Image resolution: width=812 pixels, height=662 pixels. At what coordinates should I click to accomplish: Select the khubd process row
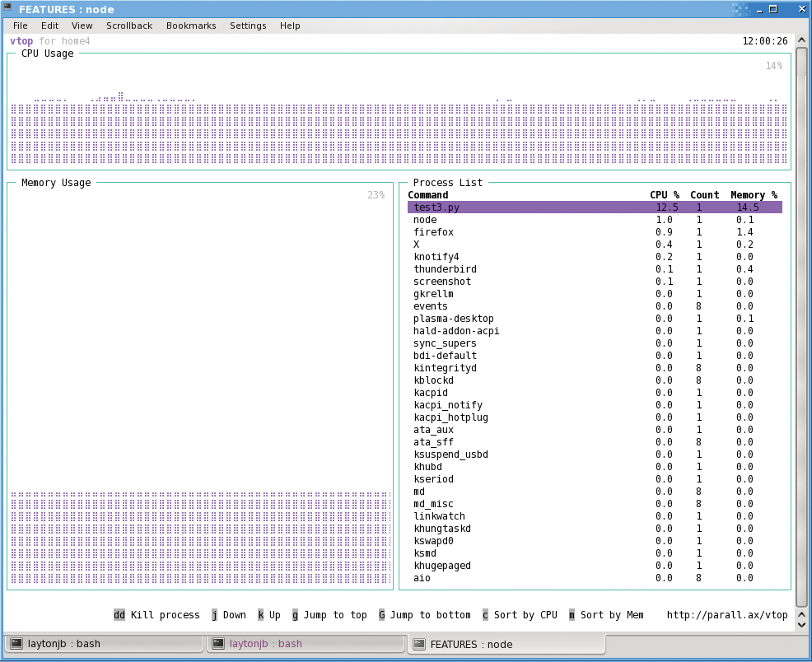pyautogui.click(x=595, y=467)
